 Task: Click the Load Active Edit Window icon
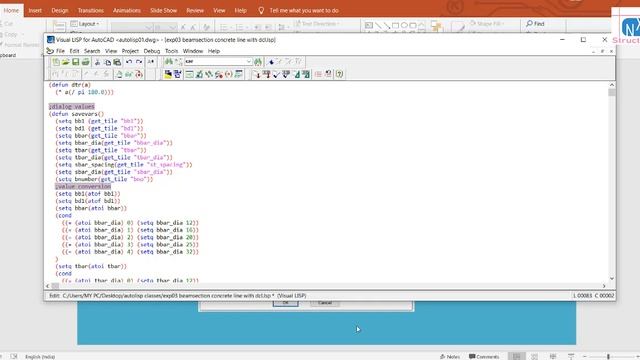(256, 74)
